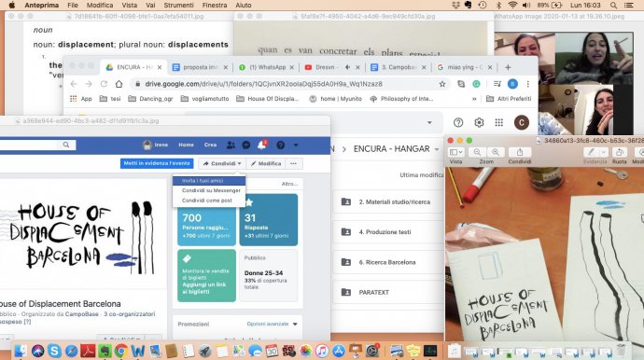Open the Facebook Messenger icon

[x=246, y=145]
